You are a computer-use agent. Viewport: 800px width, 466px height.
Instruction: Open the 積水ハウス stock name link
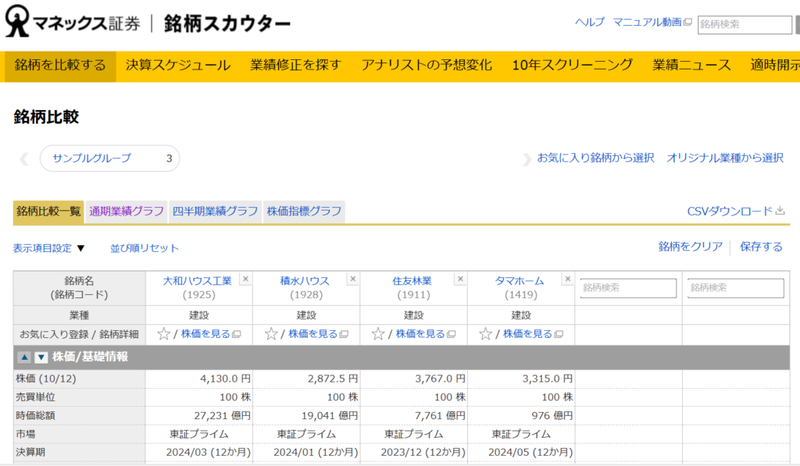tap(305, 281)
